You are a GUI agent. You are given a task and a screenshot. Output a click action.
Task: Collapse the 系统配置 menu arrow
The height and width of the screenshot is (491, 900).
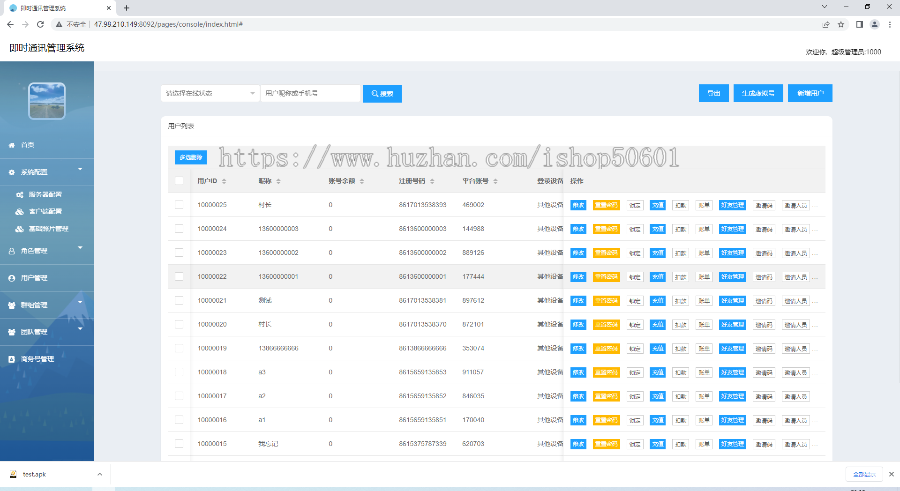click(80, 169)
